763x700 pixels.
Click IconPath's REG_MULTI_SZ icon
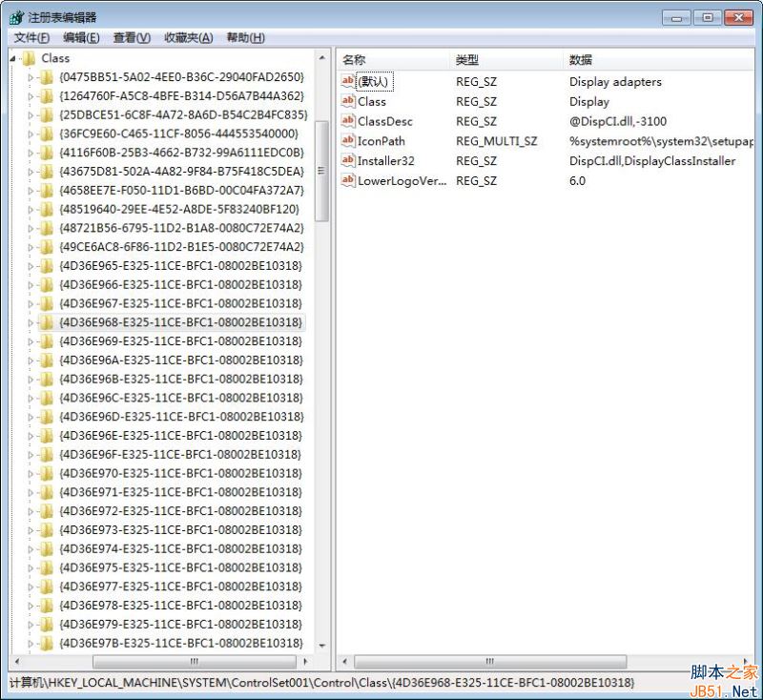(x=347, y=141)
